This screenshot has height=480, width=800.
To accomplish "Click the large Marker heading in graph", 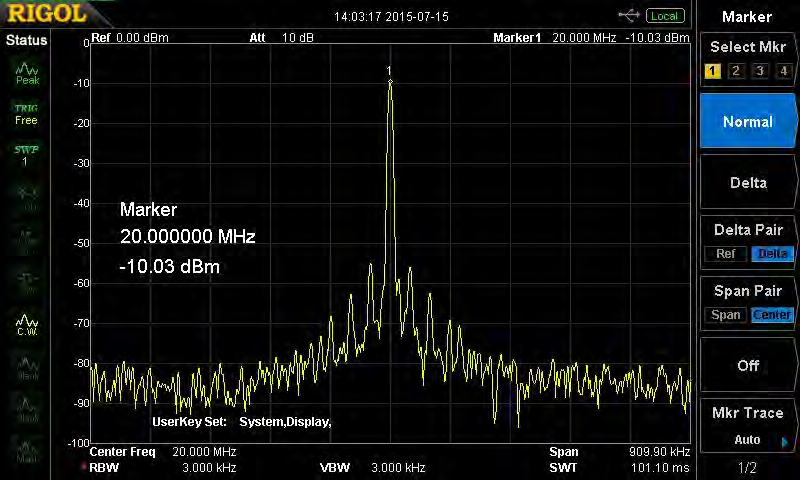I will tap(148, 210).
